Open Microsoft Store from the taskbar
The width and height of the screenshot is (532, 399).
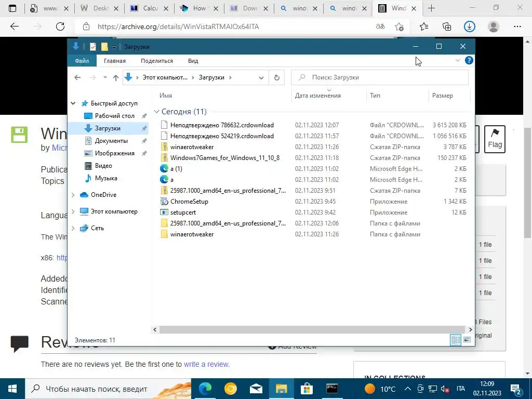point(307,389)
